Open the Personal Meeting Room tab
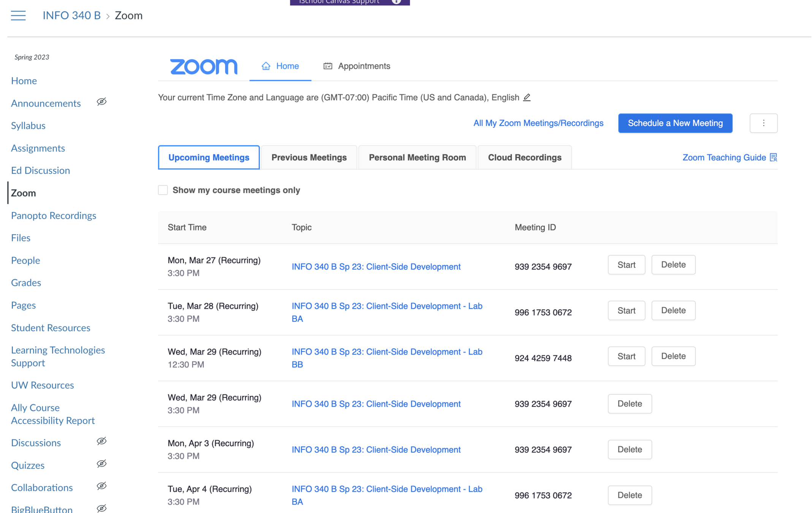The width and height of the screenshot is (812, 513). 417,157
